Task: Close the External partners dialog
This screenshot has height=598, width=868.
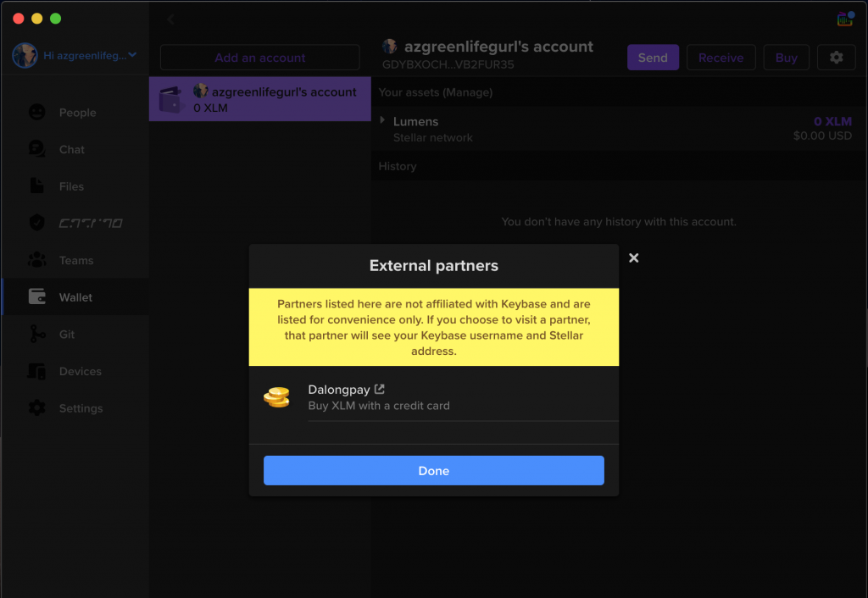Action: (x=634, y=257)
